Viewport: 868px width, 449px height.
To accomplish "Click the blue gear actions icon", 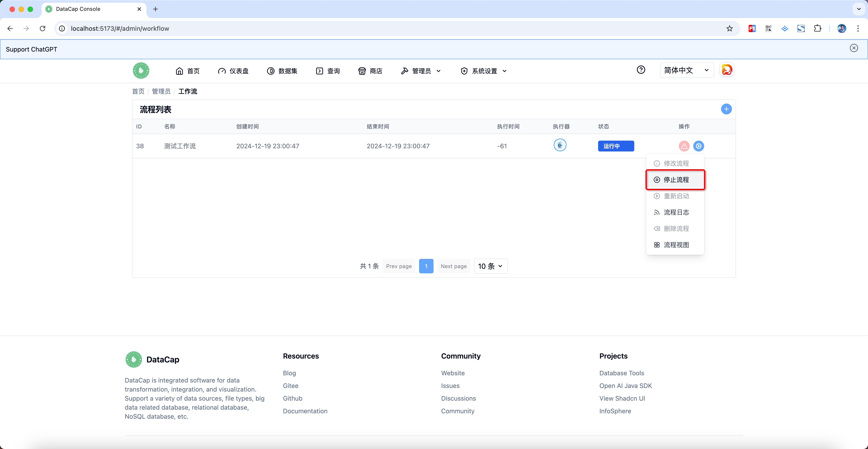I will (x=698, y=146).
